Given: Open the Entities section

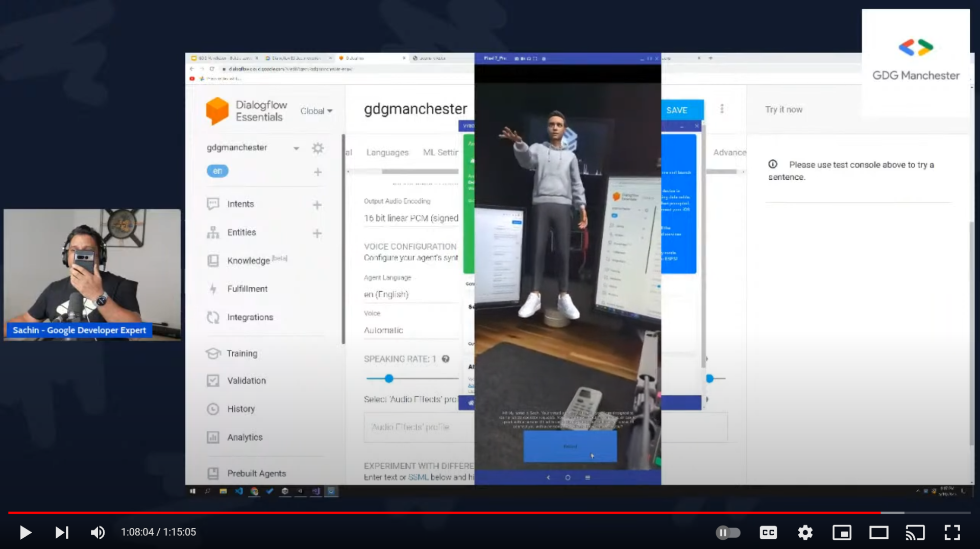Looking at the screenshot, I should pyautogui.click(x=241, y=232).
